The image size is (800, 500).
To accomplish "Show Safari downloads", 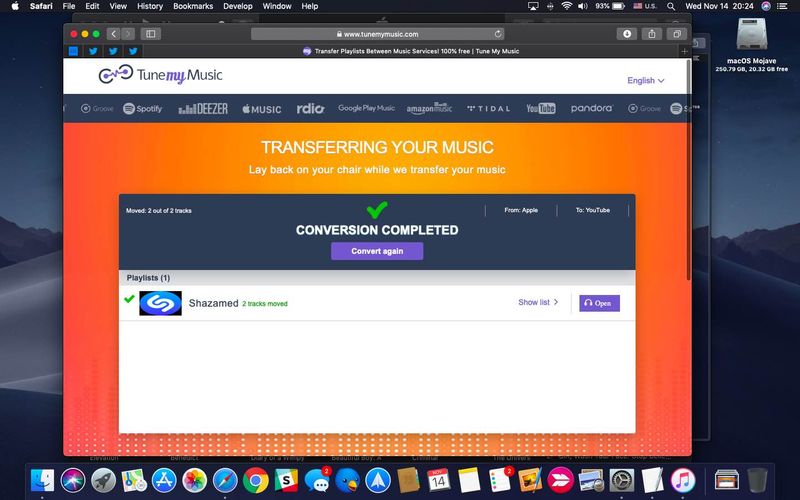I will click(x=627, y=34).
